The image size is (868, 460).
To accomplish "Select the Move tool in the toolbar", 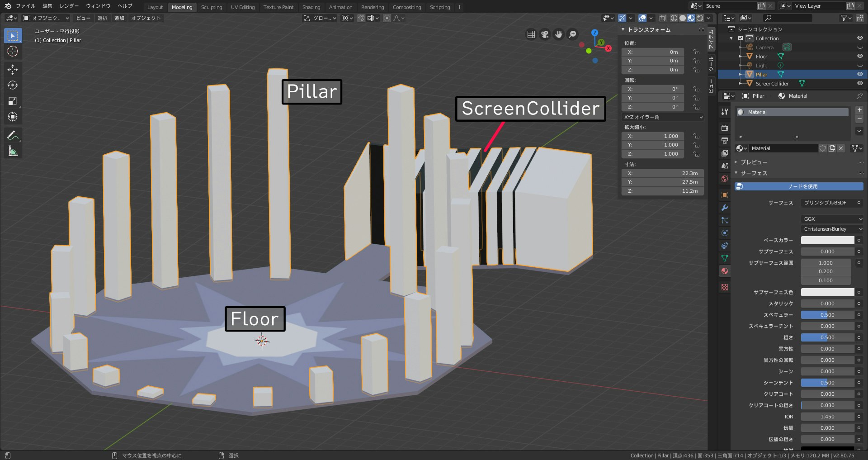I will tap(13, 69).
